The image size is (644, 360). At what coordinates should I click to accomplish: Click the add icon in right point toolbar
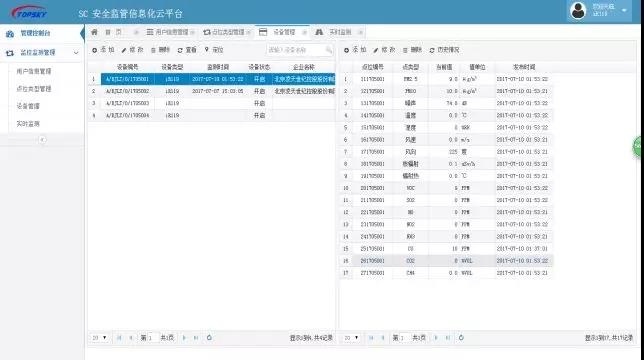(x=346, y=50)
